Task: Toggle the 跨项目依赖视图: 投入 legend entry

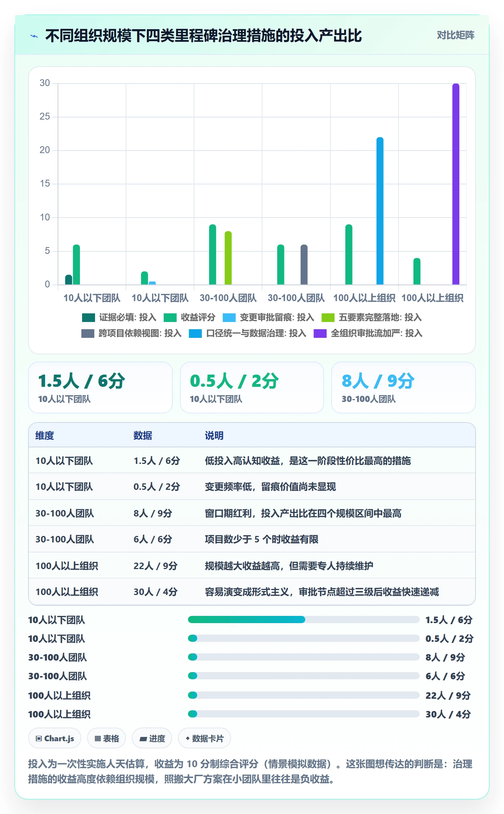Action: coord(131,333)
